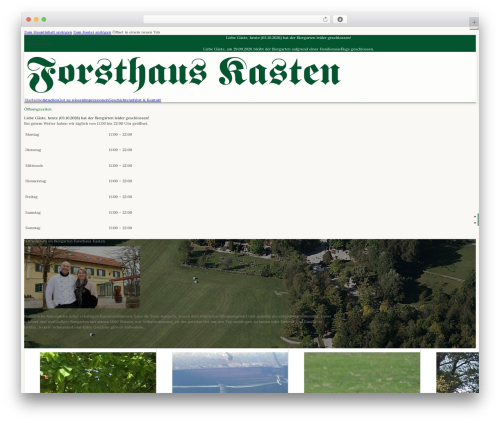
Task: Follow the 'Zum Footer springen' skip link
Action: 92,32
